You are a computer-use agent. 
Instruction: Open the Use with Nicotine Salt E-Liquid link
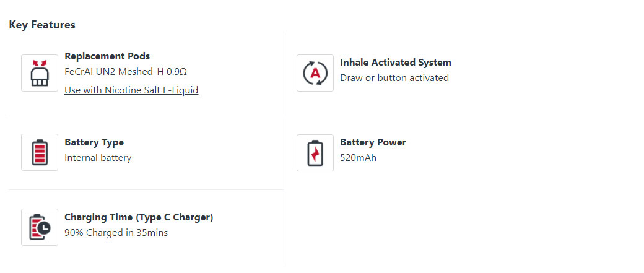pos(131,90)
